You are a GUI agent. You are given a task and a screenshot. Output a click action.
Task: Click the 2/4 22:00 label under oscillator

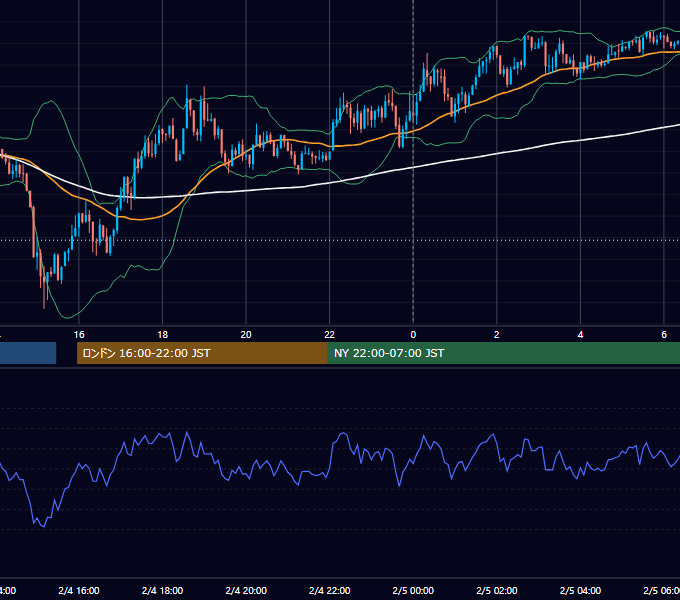point(330,590)
